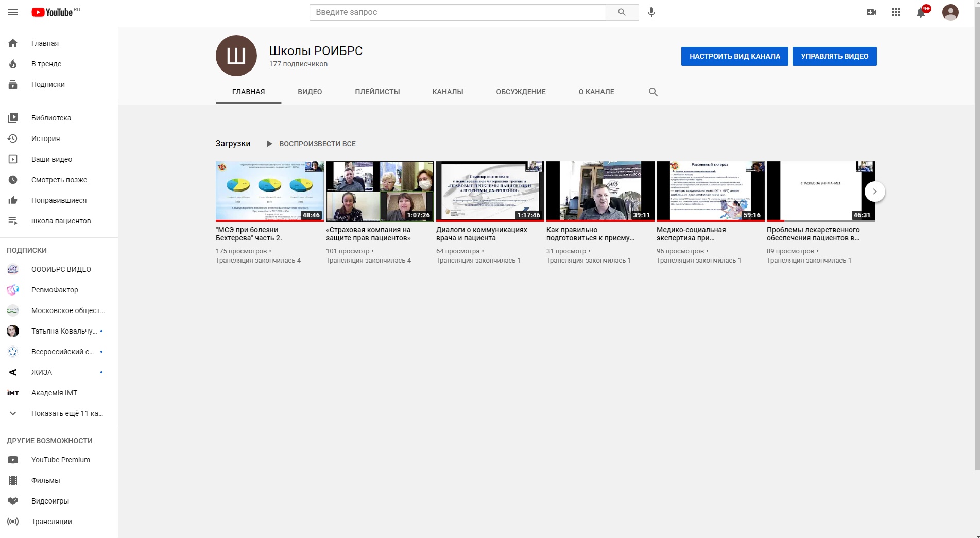Click the search magnifier button in header
The width and height of the screenshot is (980, 538).
pyautogui.click(x=622, y=12)
